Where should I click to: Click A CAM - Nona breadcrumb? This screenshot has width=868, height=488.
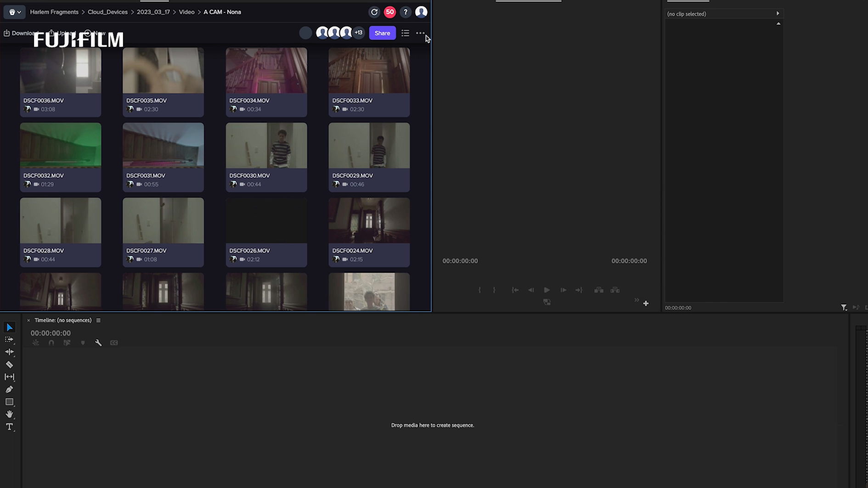coord(222,12)
